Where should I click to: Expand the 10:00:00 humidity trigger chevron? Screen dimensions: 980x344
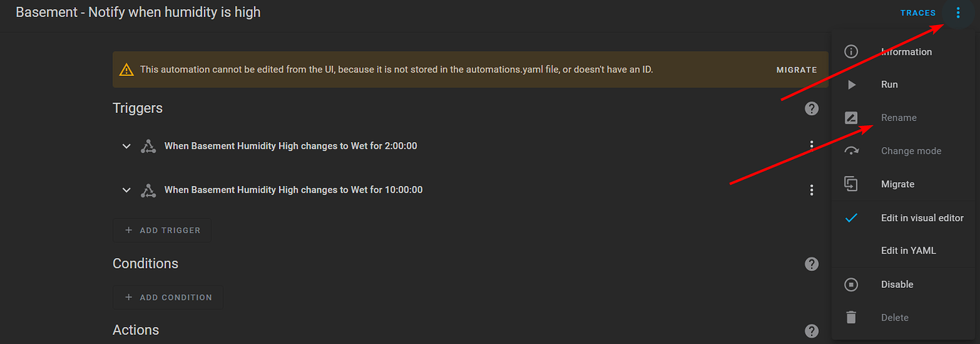(126, 190)
